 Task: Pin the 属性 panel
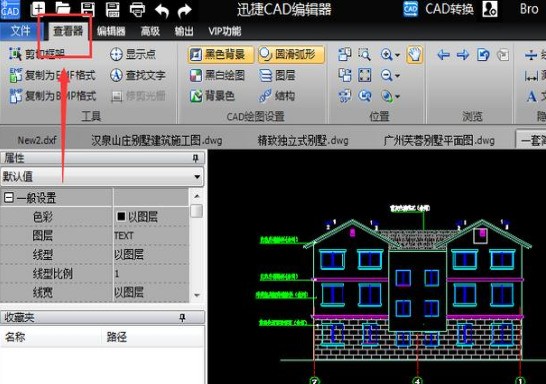pyautogui.click(x=195, y=159)
